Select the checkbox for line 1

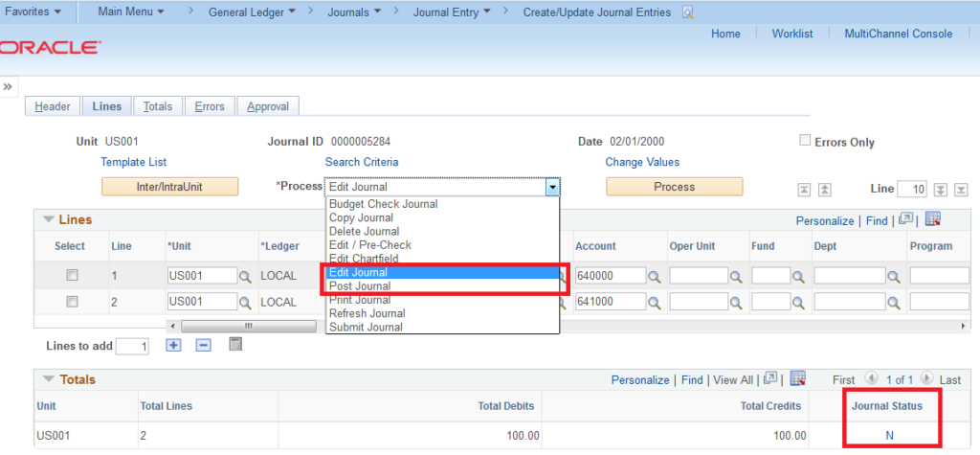tap(73, 275)
